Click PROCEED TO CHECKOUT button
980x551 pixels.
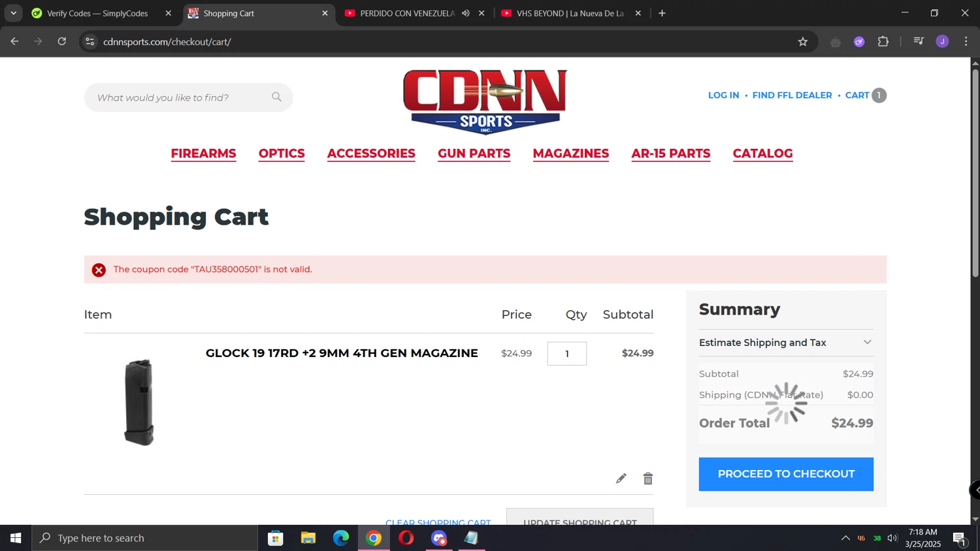click(786, 474)
